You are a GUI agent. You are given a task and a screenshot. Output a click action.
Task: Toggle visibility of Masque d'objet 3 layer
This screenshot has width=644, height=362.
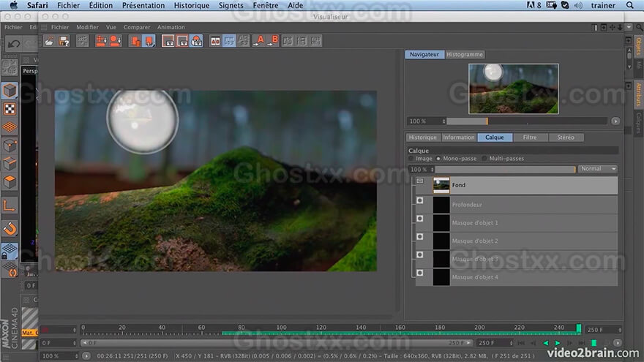pos(420,255)
